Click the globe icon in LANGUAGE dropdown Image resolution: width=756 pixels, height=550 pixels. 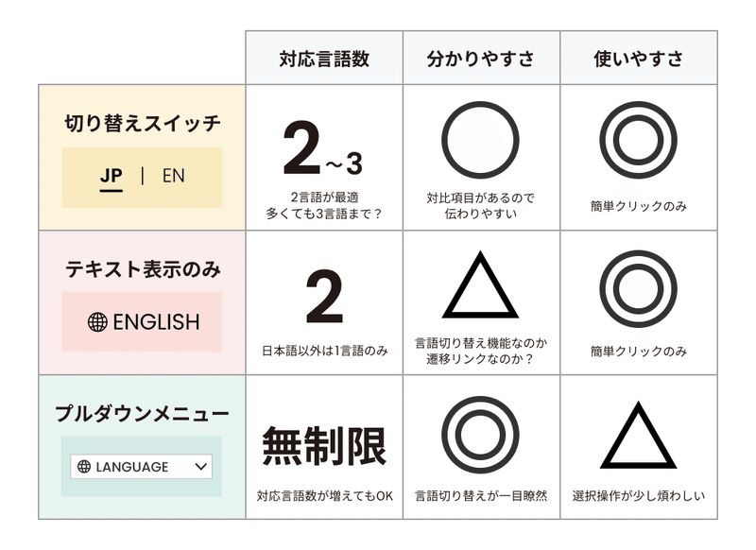pos(84,467)
